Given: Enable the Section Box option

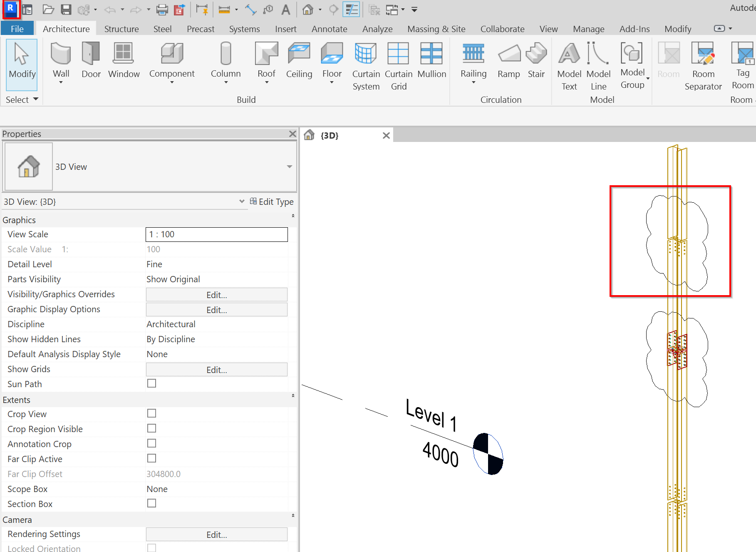Looking at the screenshot, I should click(x=151, y=503).
